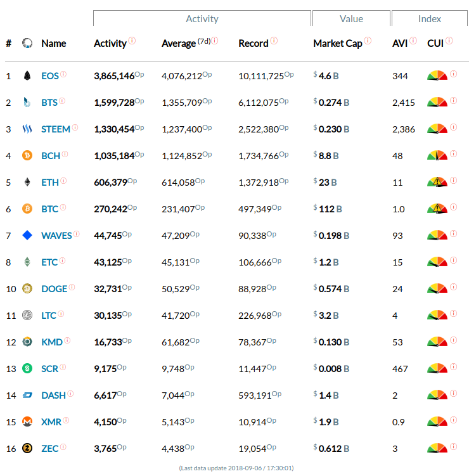Click the STEEM coin logo icon
469x476 pixels.
coord(27,129)
